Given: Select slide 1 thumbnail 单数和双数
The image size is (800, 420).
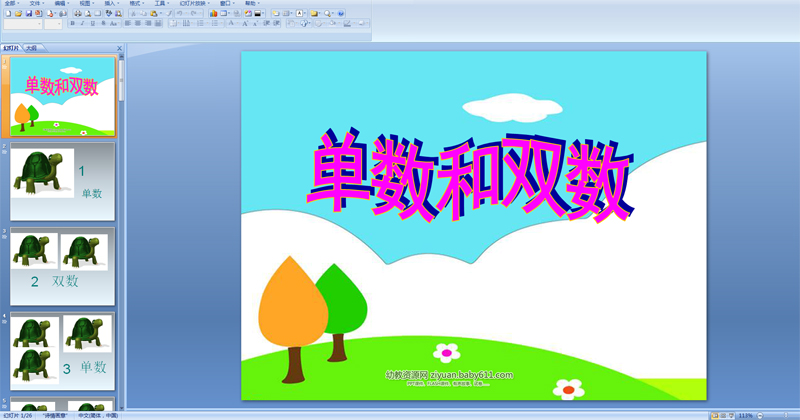Looking at the screenshot, I should tap(63, 96).
